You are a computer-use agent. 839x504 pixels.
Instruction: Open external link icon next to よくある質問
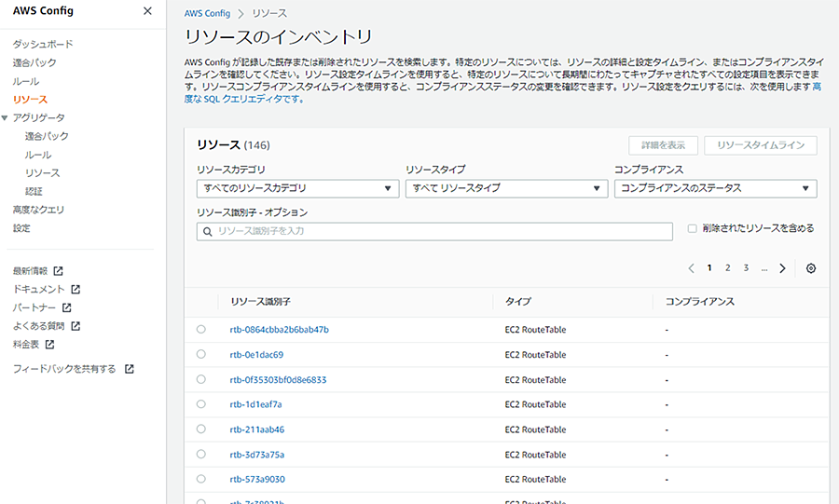(x=76, y=326)
